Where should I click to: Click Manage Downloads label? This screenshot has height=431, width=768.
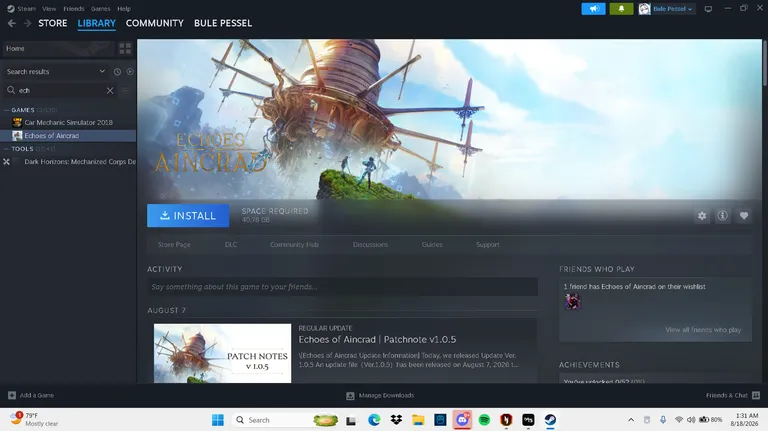[386, 395]
